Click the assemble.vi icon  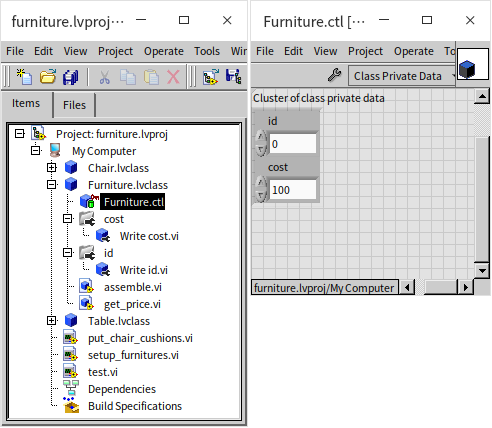click(87, 287)
